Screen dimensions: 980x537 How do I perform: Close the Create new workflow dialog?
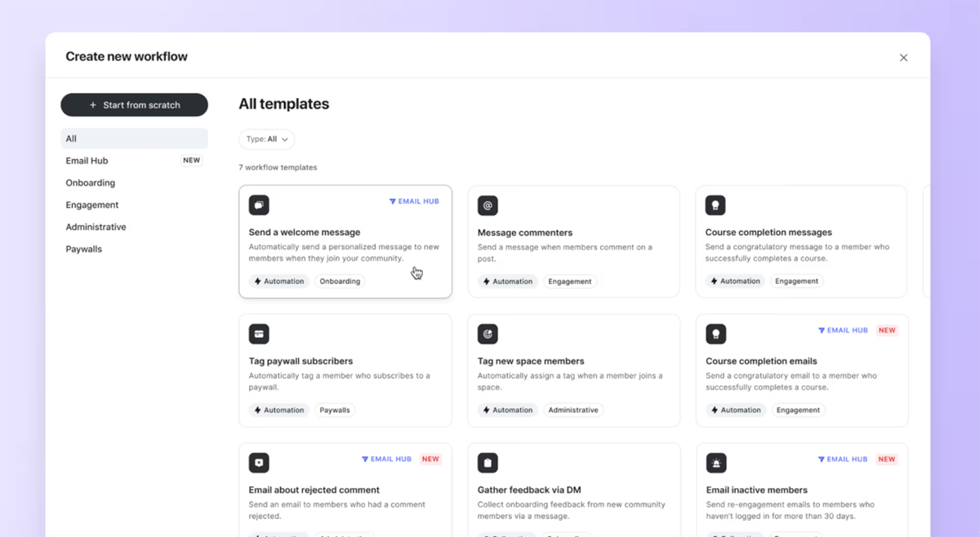(903, 58)
